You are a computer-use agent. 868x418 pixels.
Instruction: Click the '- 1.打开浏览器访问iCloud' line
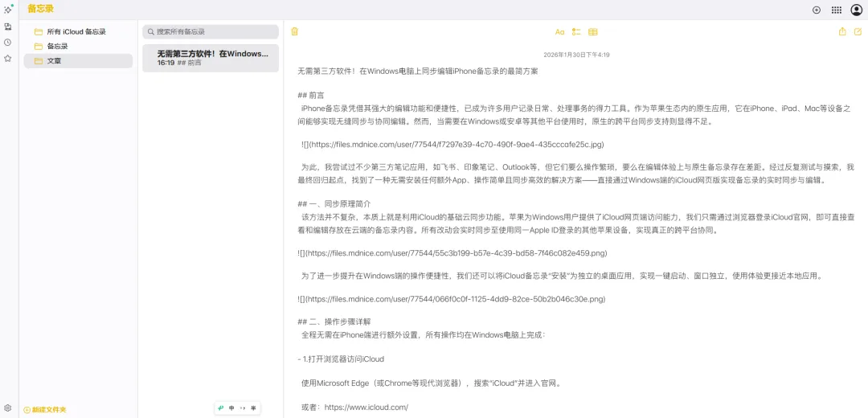341,359
